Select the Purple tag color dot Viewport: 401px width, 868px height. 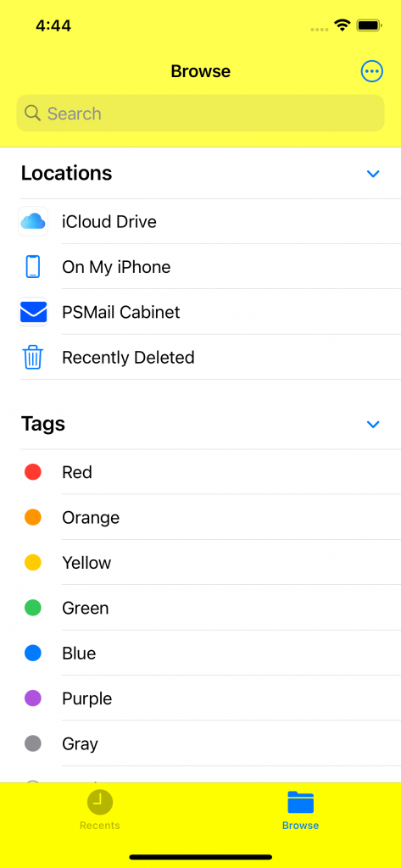33,698
